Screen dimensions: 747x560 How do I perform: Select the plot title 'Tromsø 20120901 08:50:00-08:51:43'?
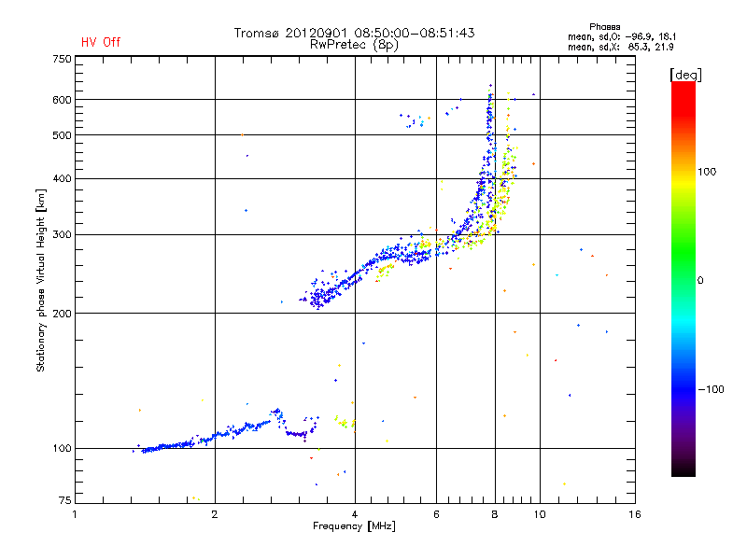[354, 33]
